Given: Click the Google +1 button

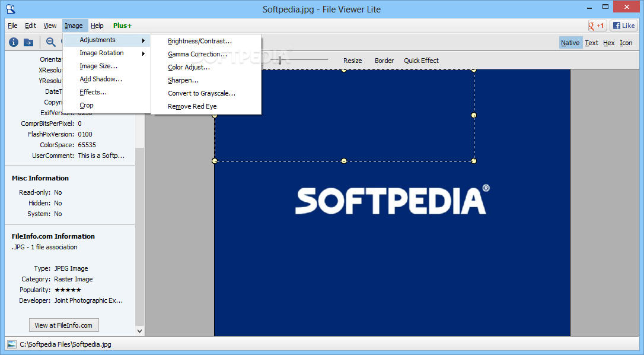Looking at the screenshot, I should point(597,26).
